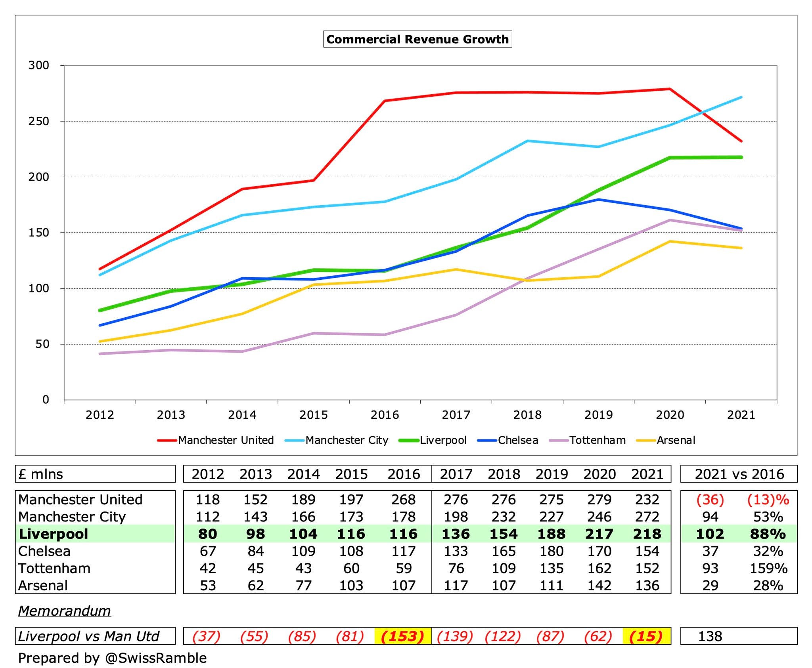Click the 150 label on the y-axis
Screen dimensions: 812x668
pyautogui.click(x=39, y=233)
